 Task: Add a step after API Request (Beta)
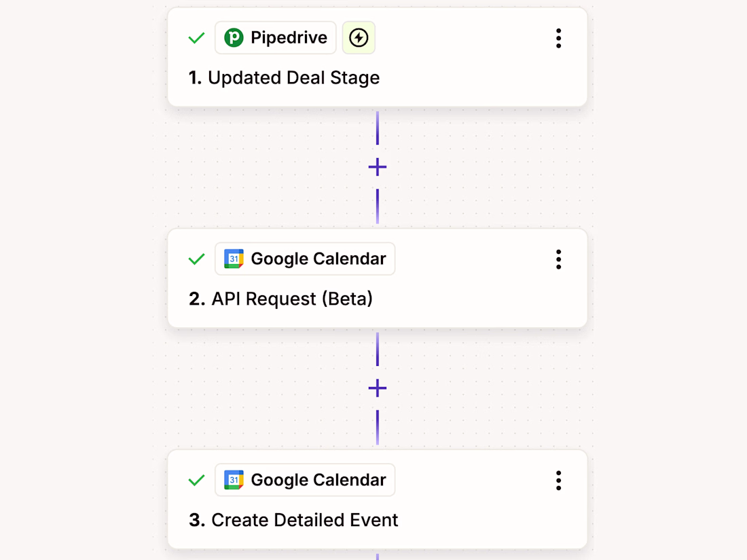378,388
